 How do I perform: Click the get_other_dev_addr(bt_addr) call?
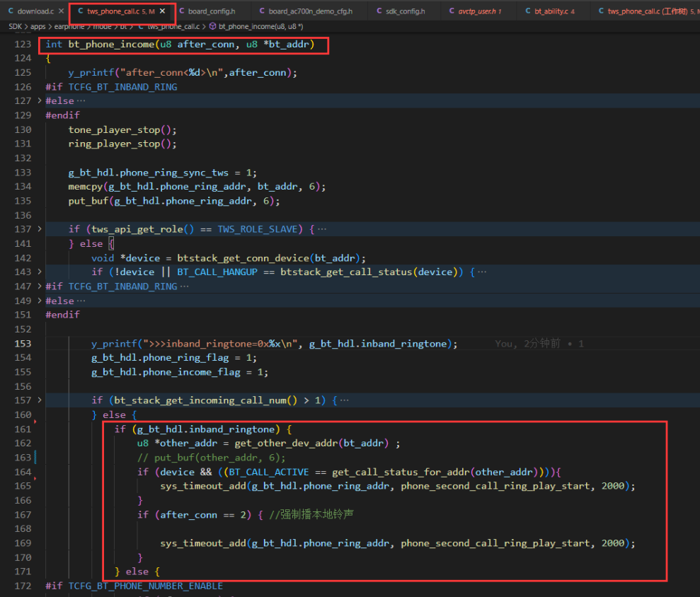pyautogui.click(x=311, y=443)
